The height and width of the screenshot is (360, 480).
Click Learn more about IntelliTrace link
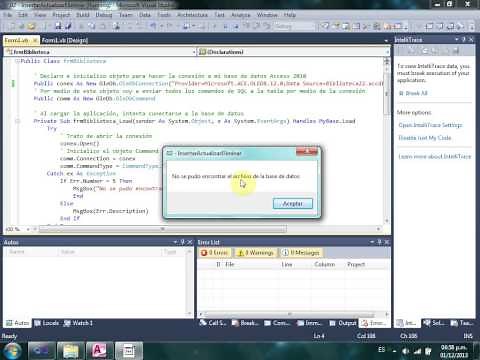[435, 156]
